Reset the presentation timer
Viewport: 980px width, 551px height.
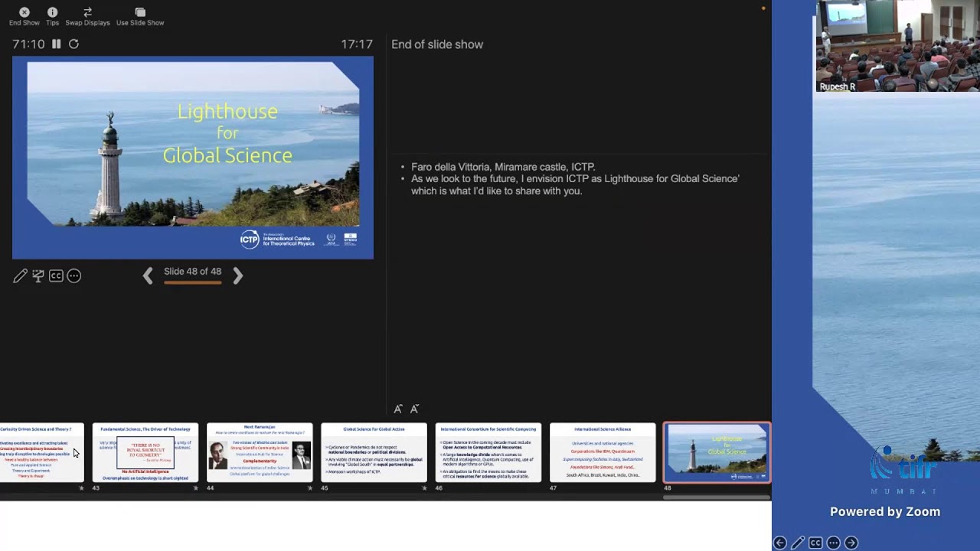pos(73,44)
